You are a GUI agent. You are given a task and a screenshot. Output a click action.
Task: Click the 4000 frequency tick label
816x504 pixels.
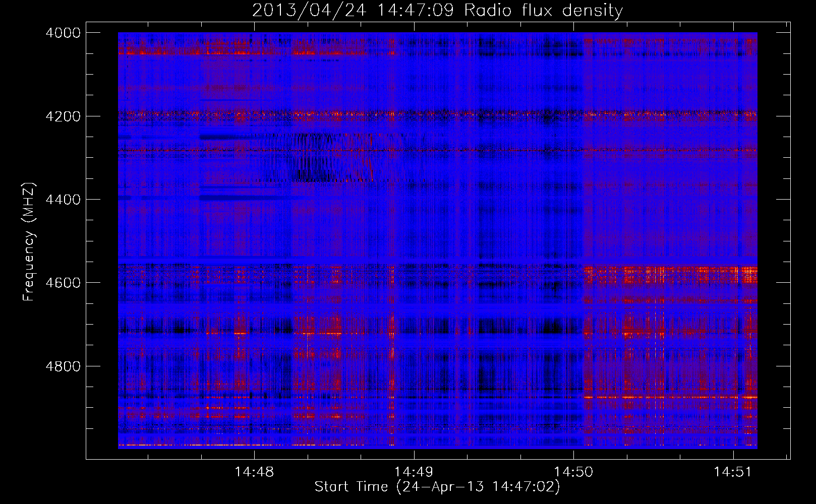coord(63,33)
